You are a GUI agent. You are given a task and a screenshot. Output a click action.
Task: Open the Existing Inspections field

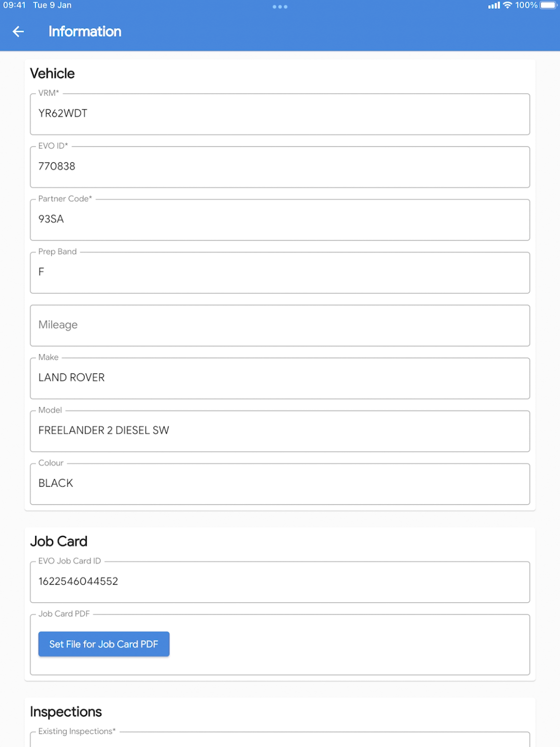(x=280, y=739)
